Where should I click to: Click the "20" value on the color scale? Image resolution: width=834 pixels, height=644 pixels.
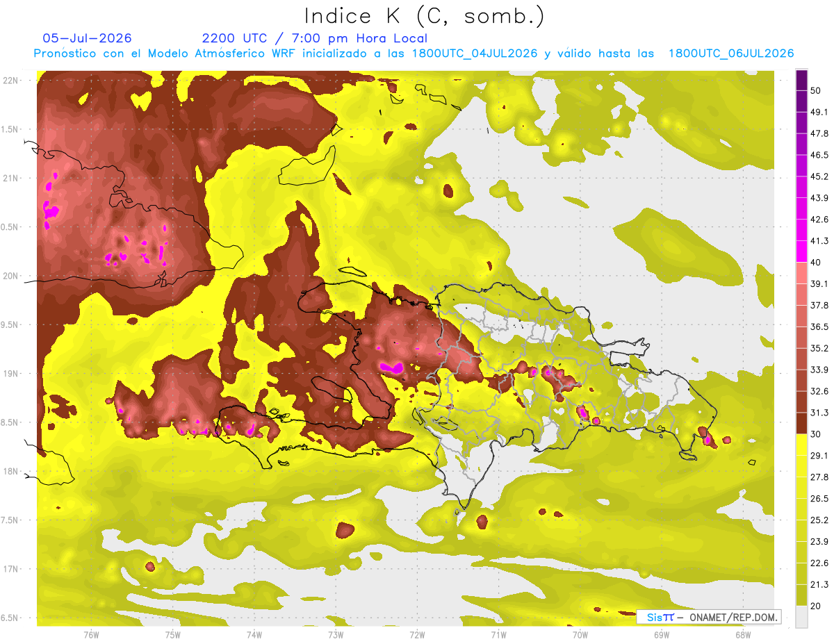tap(817, 606)
